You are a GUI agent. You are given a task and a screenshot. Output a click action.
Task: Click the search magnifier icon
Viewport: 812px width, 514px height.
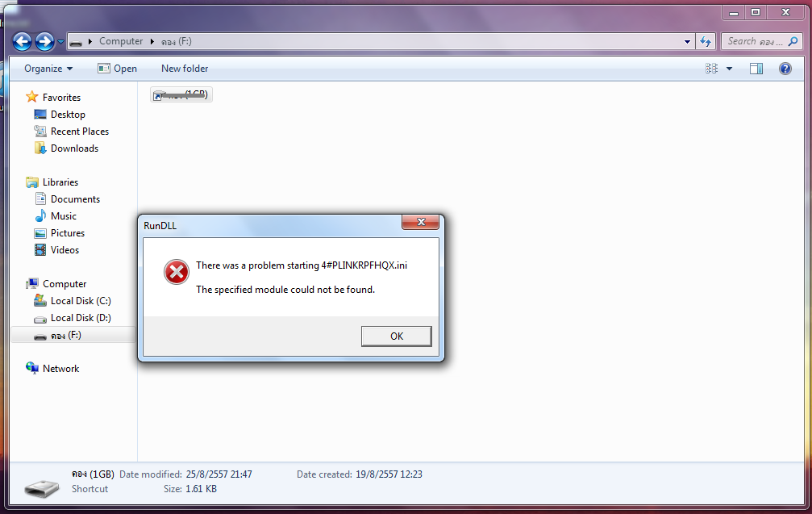tap(793, 41)
